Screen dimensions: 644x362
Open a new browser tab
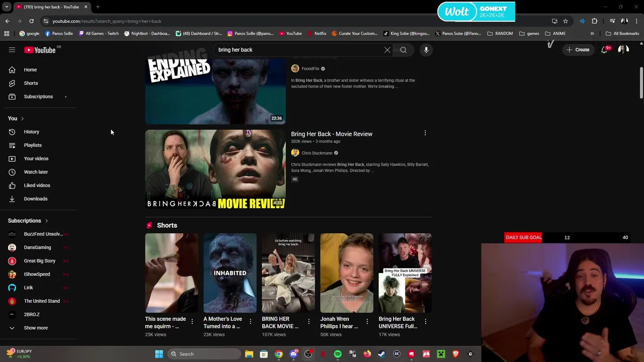(x=98, y=7)
